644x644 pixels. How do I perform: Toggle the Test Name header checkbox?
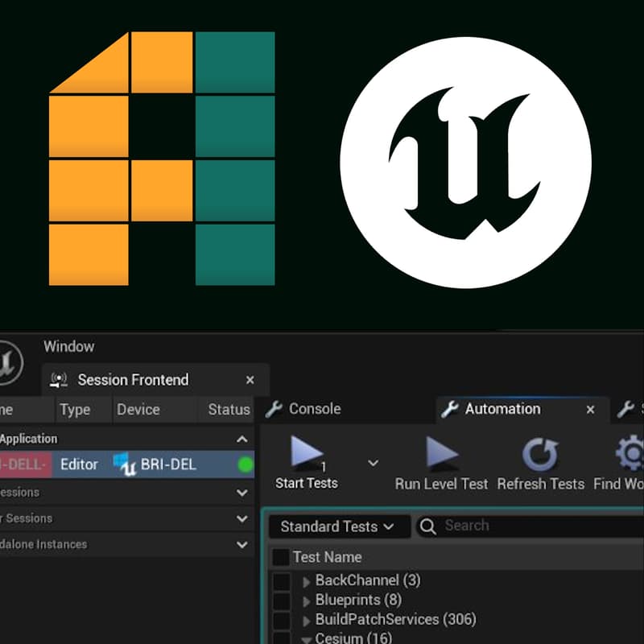[280, 557]
